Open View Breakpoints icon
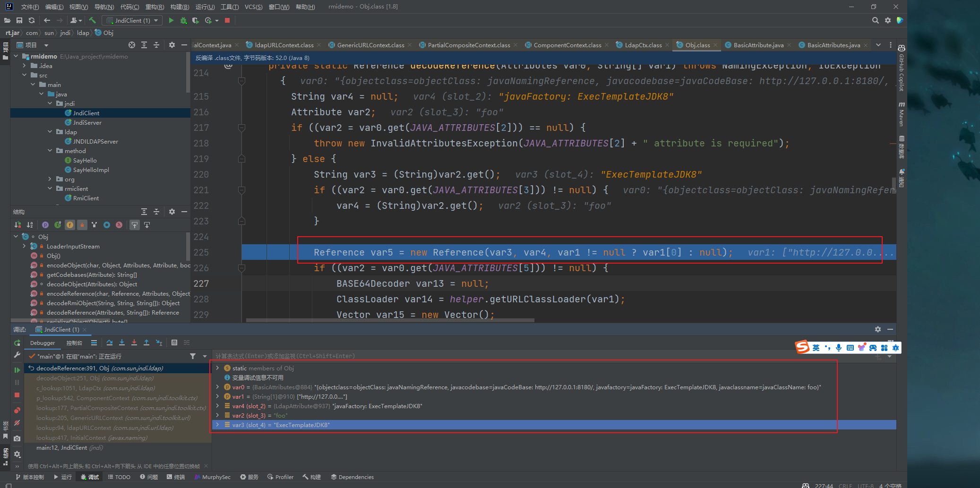This screenshot has width=980, height=488. pyautogui.click(x=17, y=410)
